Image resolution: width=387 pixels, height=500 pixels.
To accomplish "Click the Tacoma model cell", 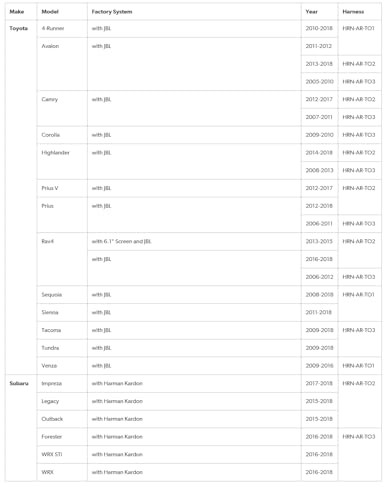I will click(x=62, y=330).
